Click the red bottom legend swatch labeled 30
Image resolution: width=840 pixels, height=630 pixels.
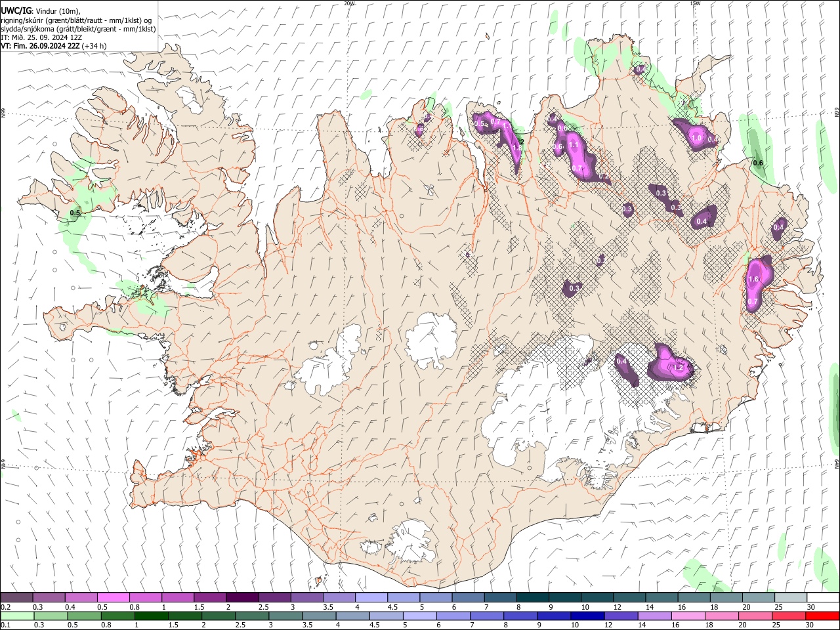pyautogui.click(x=822, y=616)
